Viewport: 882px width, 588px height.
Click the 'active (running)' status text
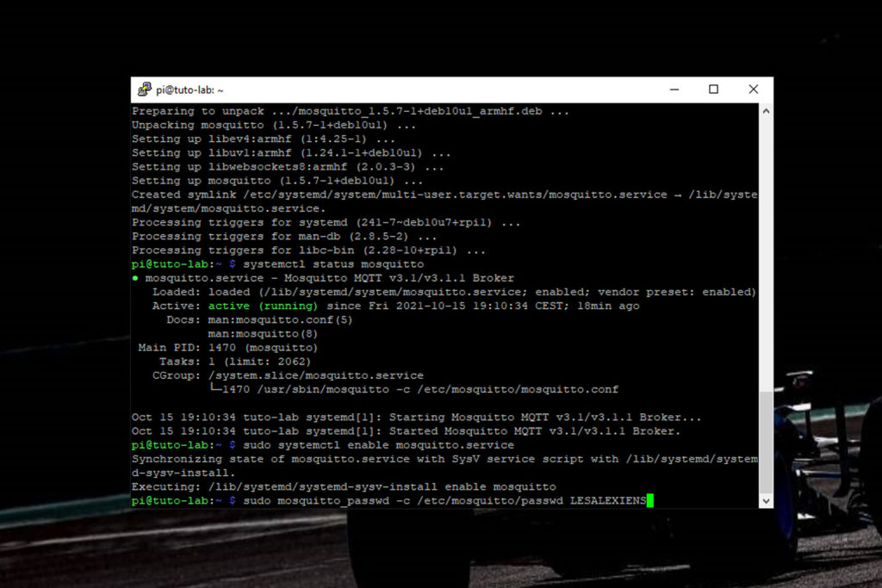(x=263, y=306)
